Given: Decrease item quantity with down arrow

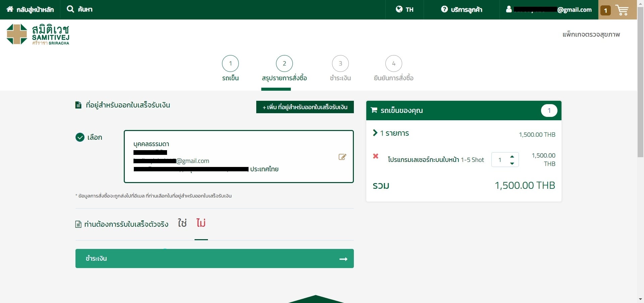Looking at the screenshot, I should pyautogui.click(x=512, y=164).
